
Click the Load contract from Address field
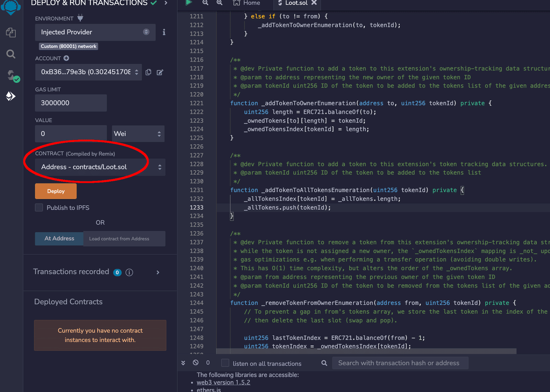(124, 239)
